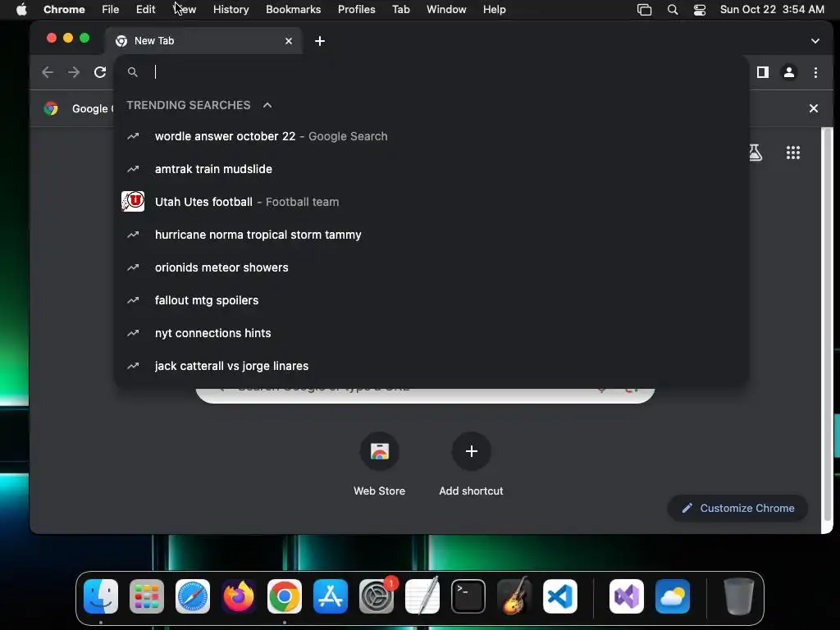Click the Utah Utes team logo
The width and height of the screenshot is (840, 630).
click(133, 202)
